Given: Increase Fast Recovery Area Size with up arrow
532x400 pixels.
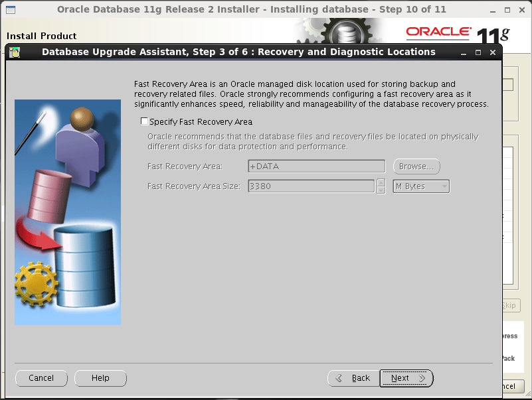Looking at the screenshot, I should point(381,182).
